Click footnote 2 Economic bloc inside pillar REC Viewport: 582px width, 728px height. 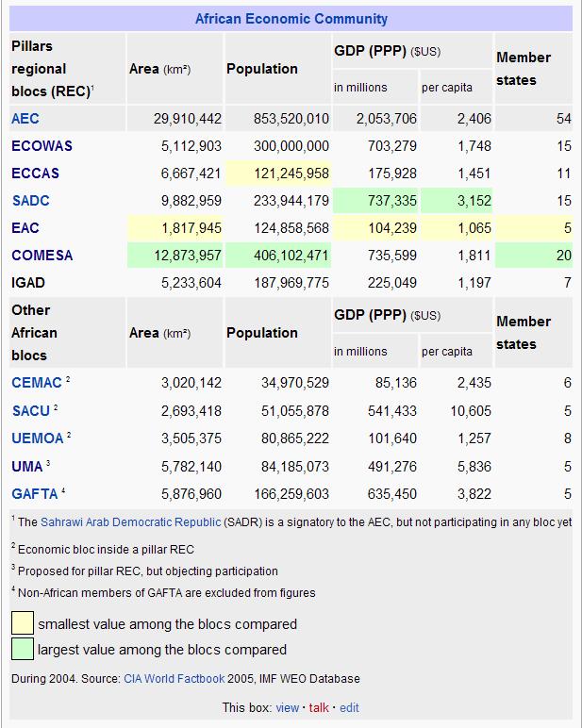click(x=103, y=549)
